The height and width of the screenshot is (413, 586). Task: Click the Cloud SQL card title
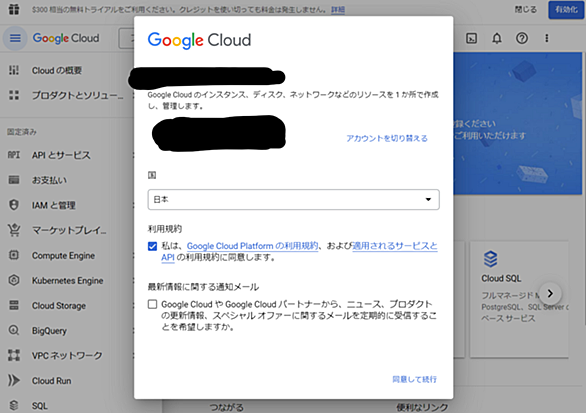501,278
